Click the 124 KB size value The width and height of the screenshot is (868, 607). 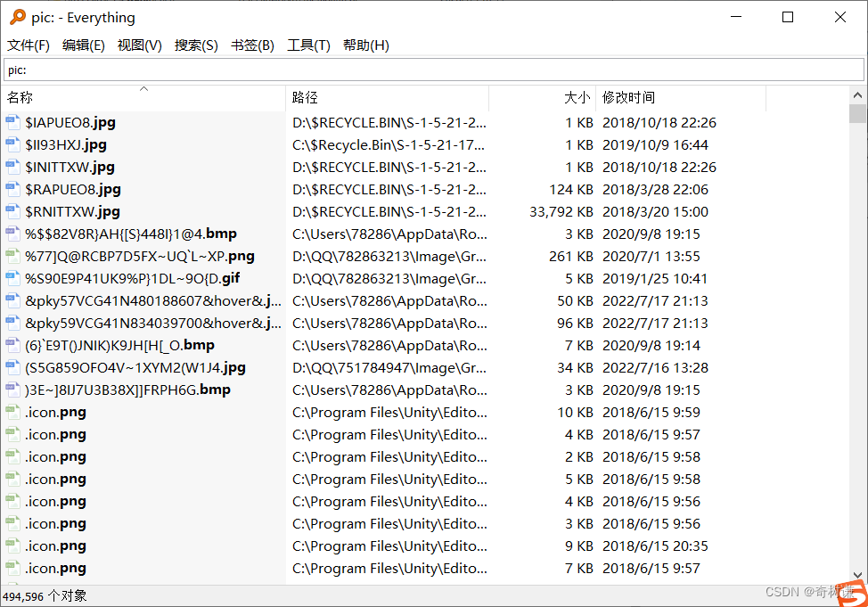(x=571, y=190)
